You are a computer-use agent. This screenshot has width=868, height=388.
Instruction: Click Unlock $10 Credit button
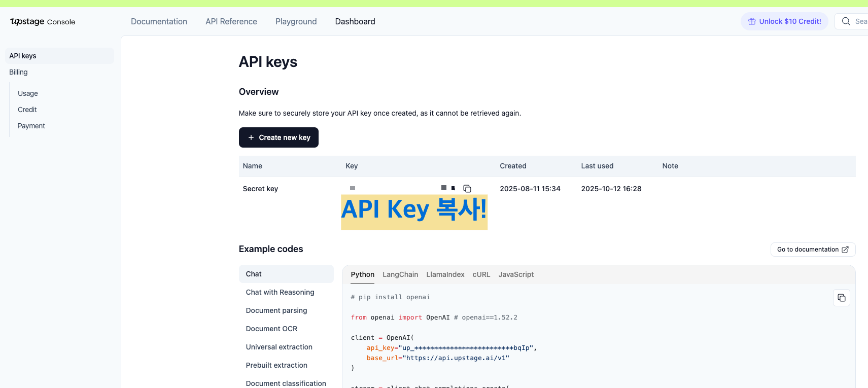(784, 21)
